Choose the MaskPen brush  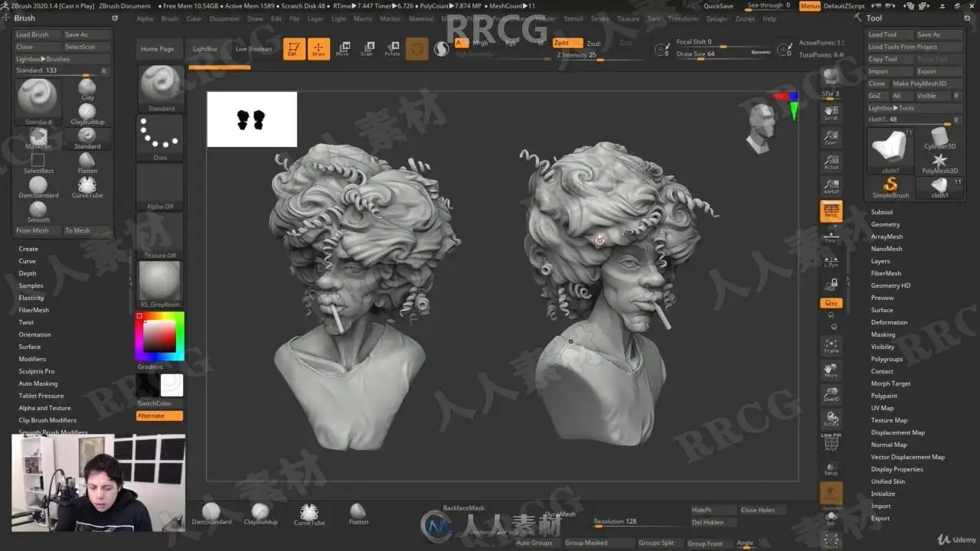tap(38, 138)
